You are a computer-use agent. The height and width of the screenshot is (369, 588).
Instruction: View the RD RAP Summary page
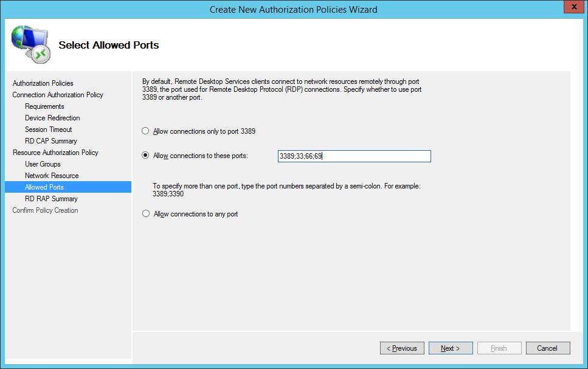pyautogui.click(x=51, y=199)
